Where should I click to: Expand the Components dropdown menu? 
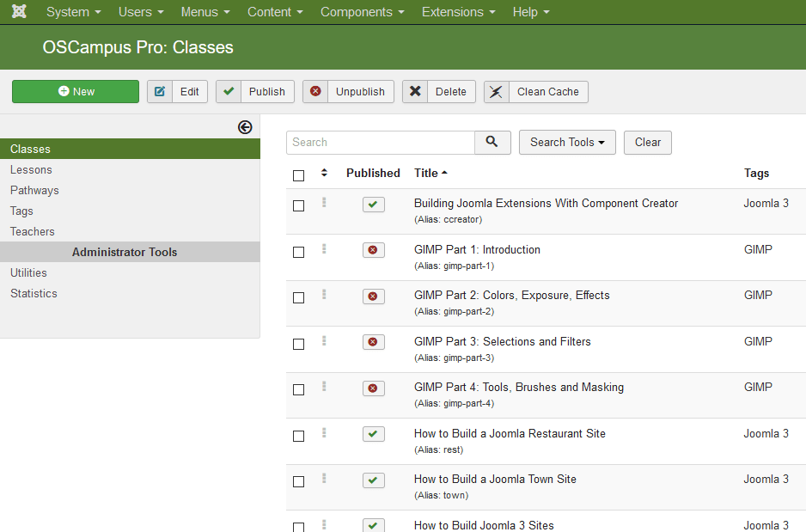tap(363, 12)
